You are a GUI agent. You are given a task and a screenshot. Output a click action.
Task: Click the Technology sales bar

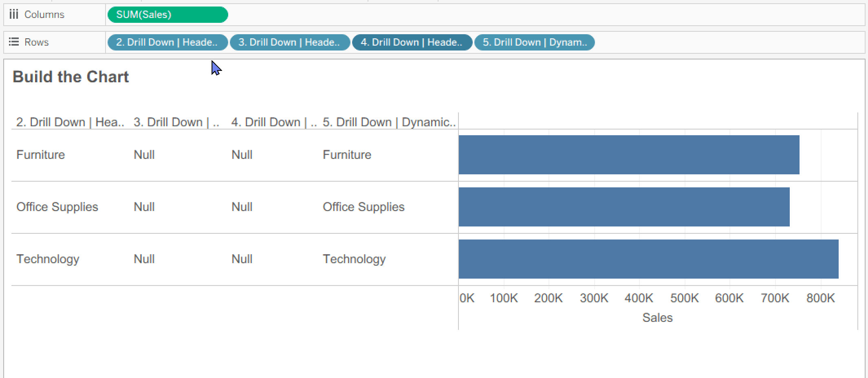648,259
